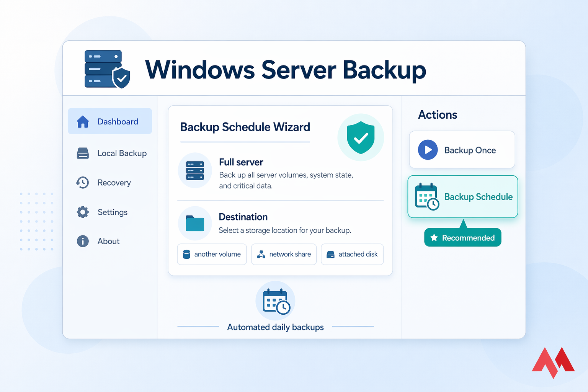Click the Full server backup icon
Screen dimensions: 588x392
click(195, 170)
